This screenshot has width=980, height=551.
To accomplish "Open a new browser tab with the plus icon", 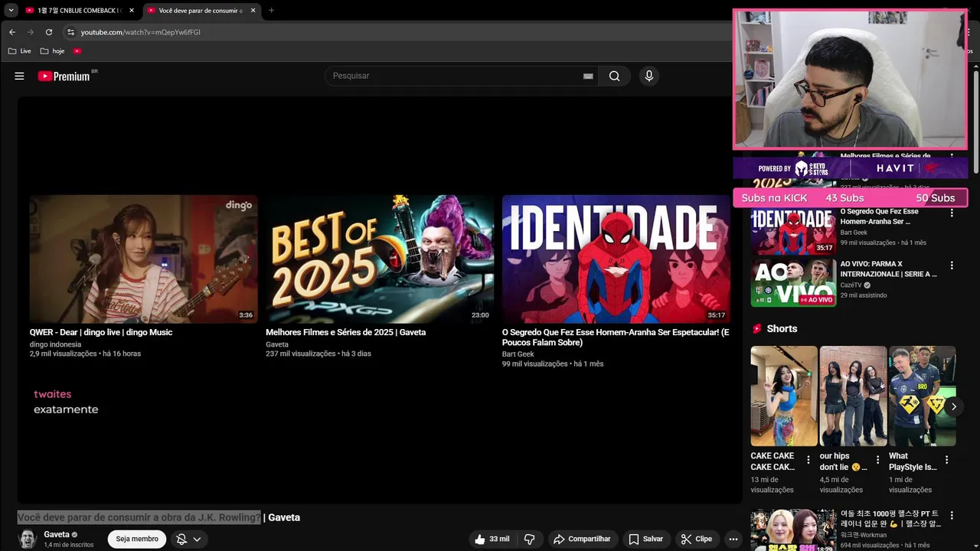I will (271, 11).
